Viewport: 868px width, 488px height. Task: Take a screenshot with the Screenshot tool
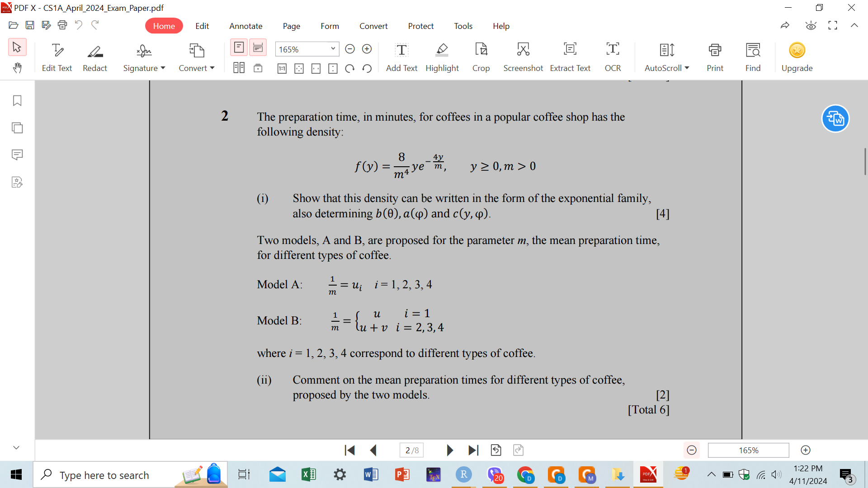(x=523, y=56)
